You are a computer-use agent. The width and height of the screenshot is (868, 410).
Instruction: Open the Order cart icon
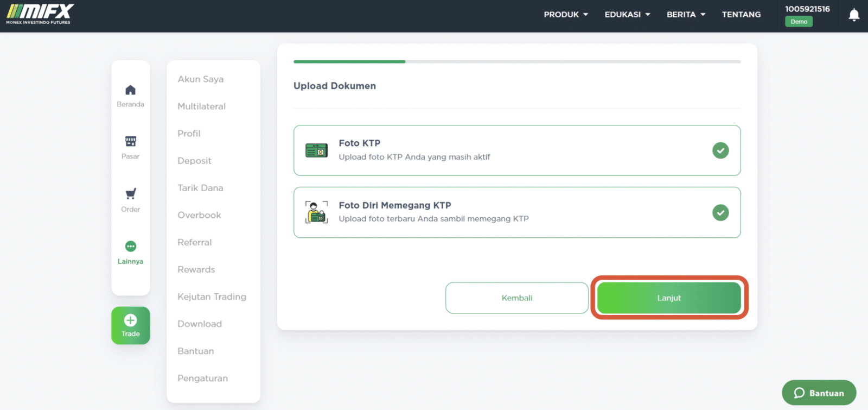coord(131,194)
